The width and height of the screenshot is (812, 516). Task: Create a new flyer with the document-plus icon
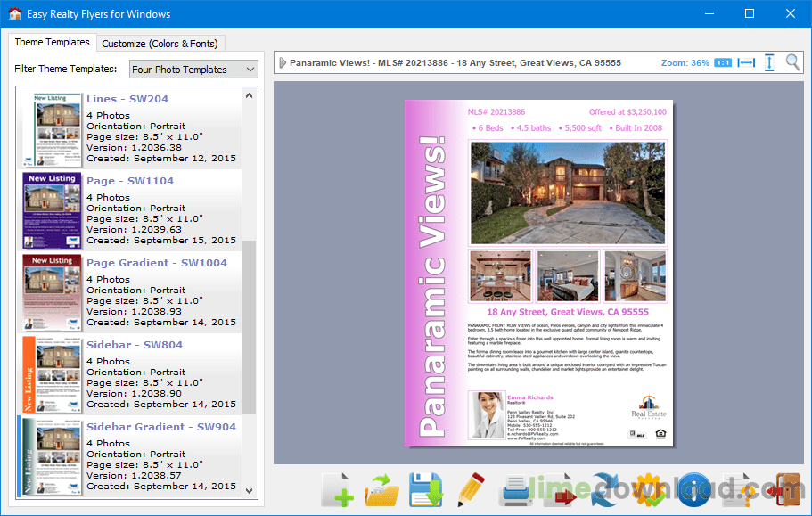pyautogui.click(x=338, y=489)
